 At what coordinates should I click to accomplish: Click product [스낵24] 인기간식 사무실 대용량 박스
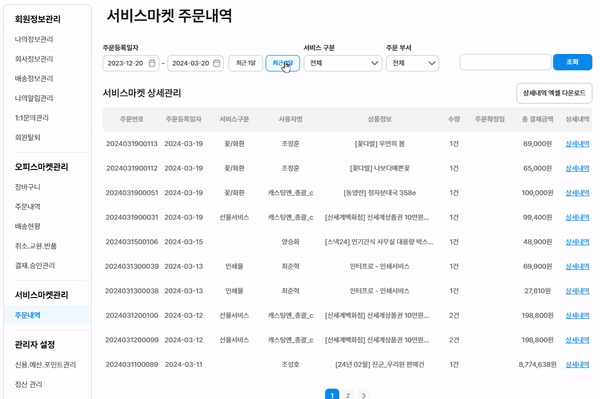coord(379,242)
